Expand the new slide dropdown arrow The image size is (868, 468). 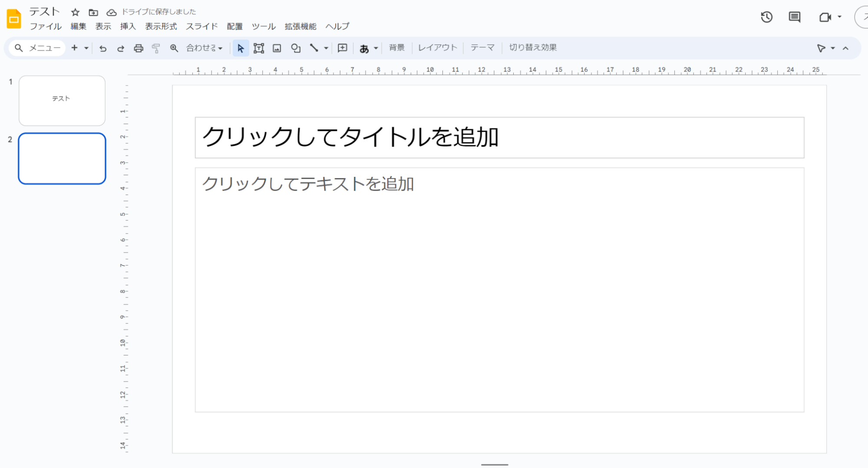[x=86, y=48]
